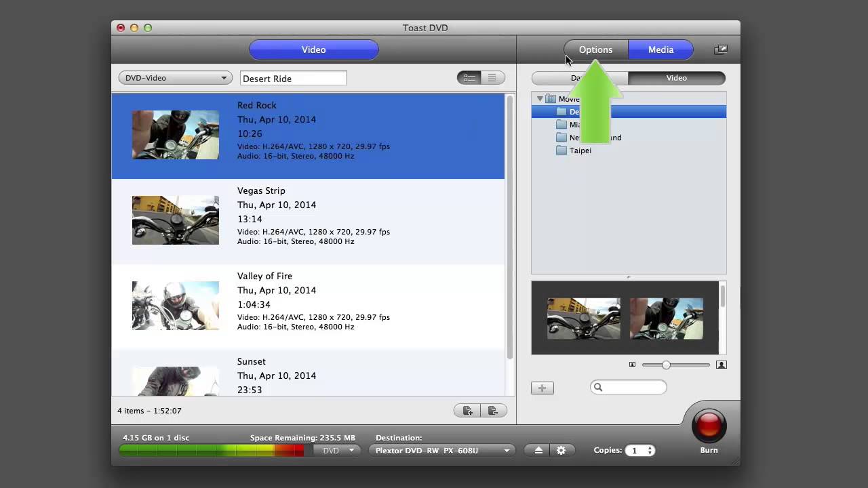The image size is (868, 488).
Task: Switch to compact text list view icon
Action: 492,78
